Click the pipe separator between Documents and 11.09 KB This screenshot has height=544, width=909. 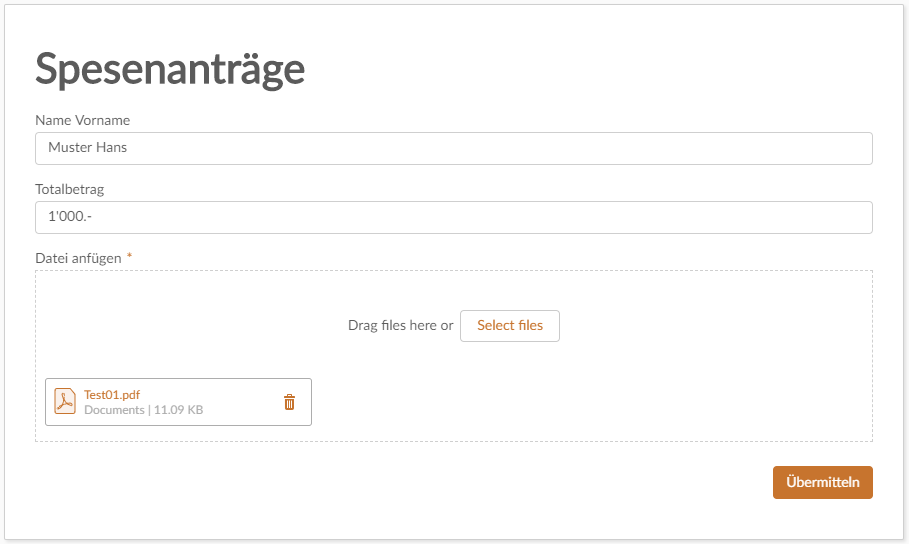(x=149, y=410)
